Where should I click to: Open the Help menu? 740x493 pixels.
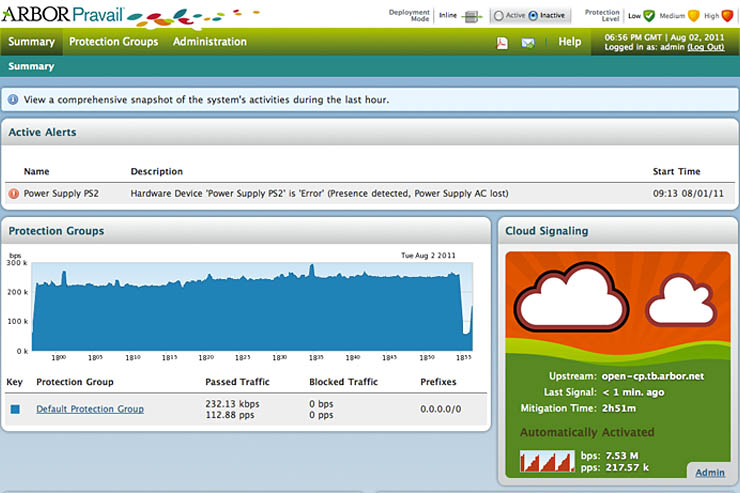click(569, 42)
